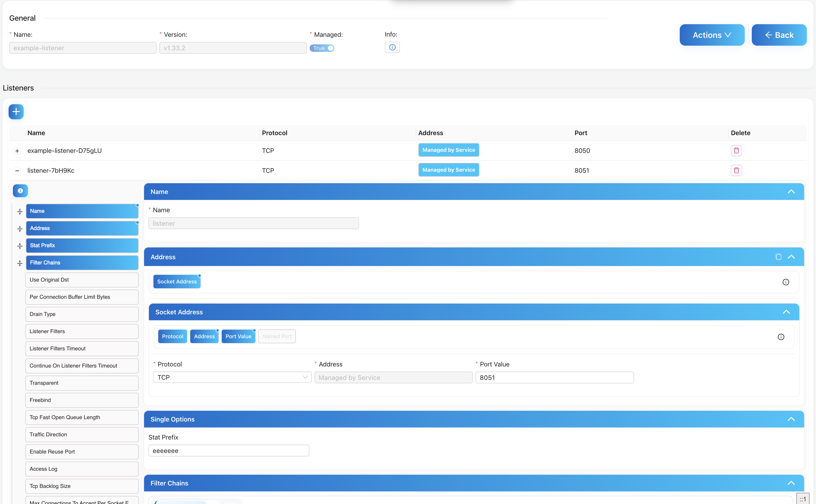Open the Info icon in General section

[x=392, y=47]
